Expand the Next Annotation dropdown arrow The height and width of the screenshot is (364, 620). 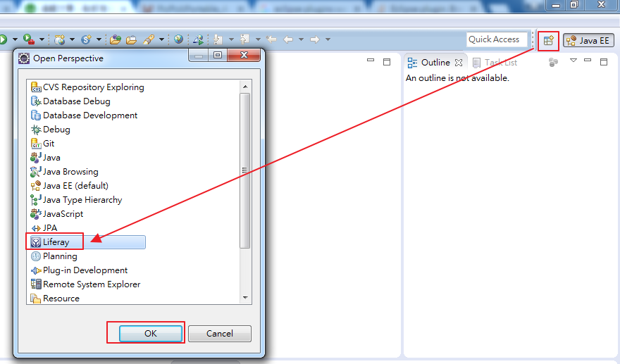coord(231,39)
